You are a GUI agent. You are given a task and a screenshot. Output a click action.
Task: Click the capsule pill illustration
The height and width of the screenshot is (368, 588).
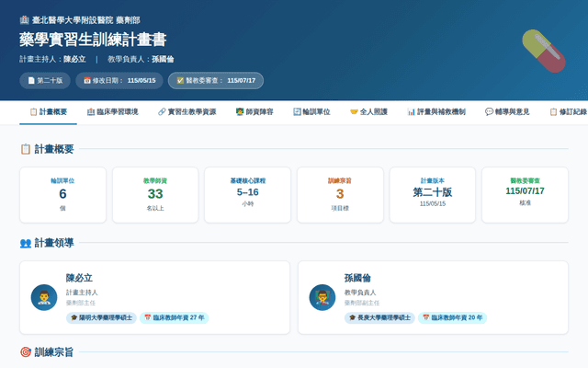pos(544,52)
